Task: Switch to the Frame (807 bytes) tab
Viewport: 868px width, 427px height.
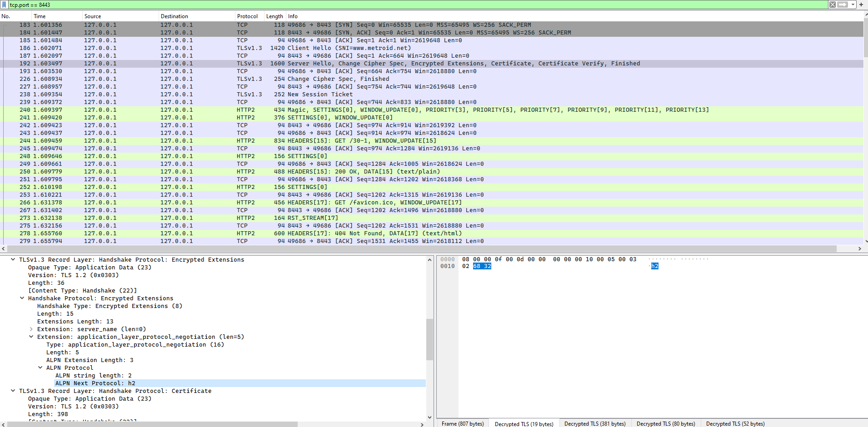Action: (x=463, y=423)
